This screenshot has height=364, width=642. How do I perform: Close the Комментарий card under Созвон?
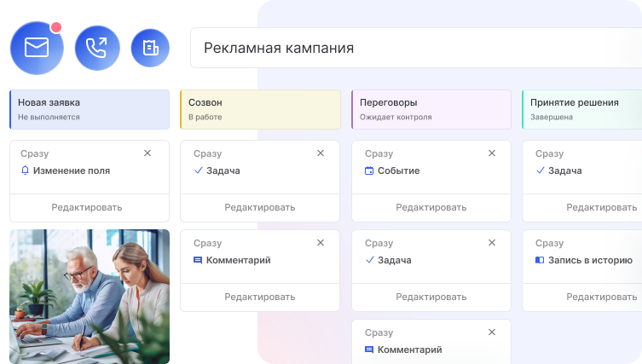(x=321, y=243)
